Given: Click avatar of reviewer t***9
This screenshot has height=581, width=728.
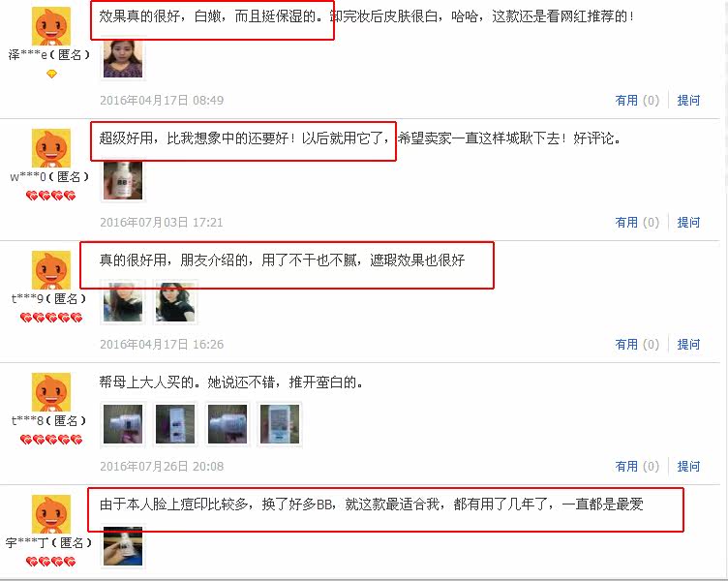Looking at the screenshot, I should click(51, 270).
